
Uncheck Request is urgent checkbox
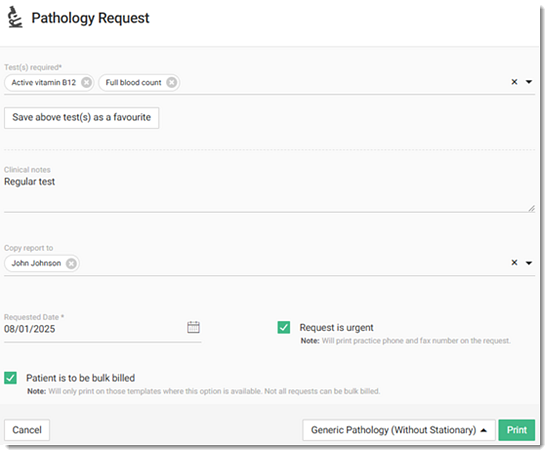pyautogui.click(x=284, y=327)
